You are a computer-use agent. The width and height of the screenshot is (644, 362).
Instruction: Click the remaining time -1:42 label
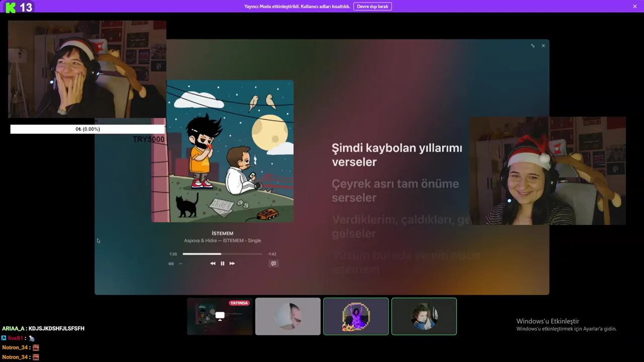coord(272,254)
